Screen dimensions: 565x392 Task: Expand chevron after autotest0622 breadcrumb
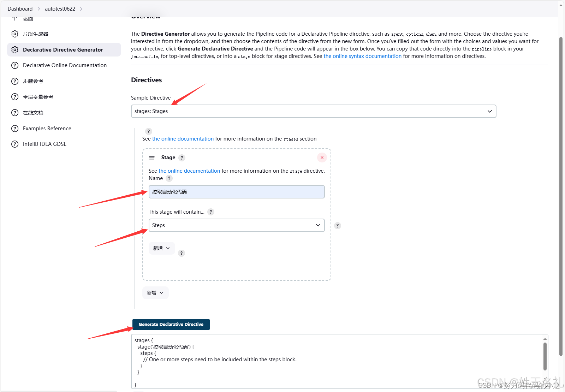81,9
